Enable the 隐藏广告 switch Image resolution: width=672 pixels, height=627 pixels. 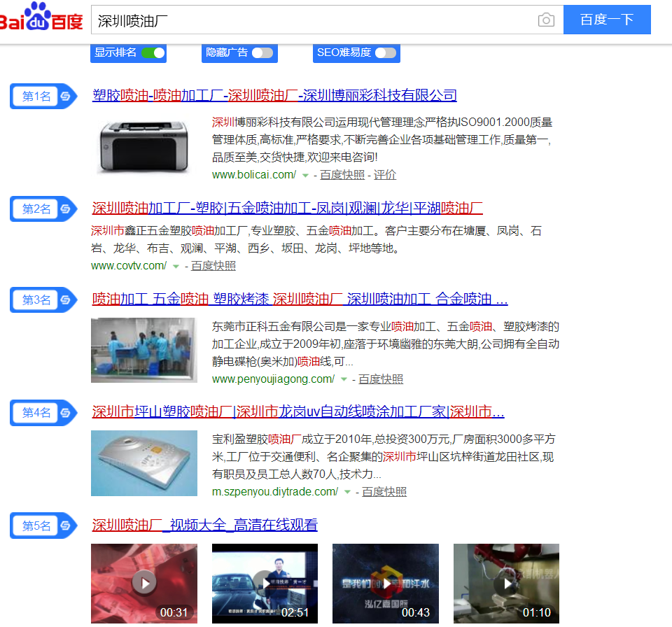tap(262, 52)
